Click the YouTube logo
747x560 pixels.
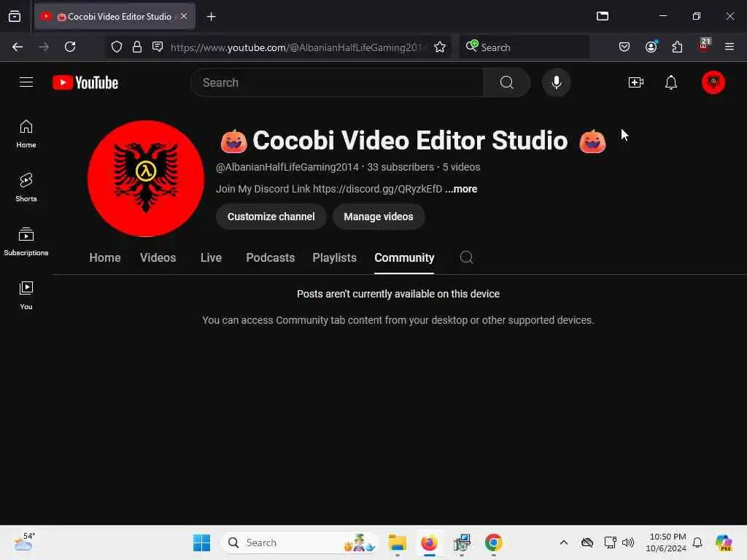[85, 82]
